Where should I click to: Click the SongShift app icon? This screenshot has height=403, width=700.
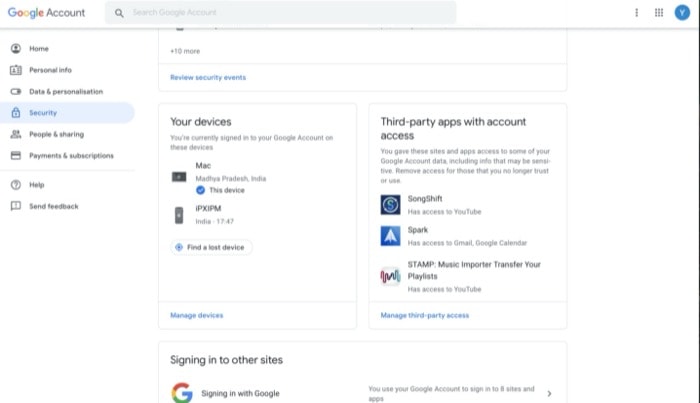(390, 205)
